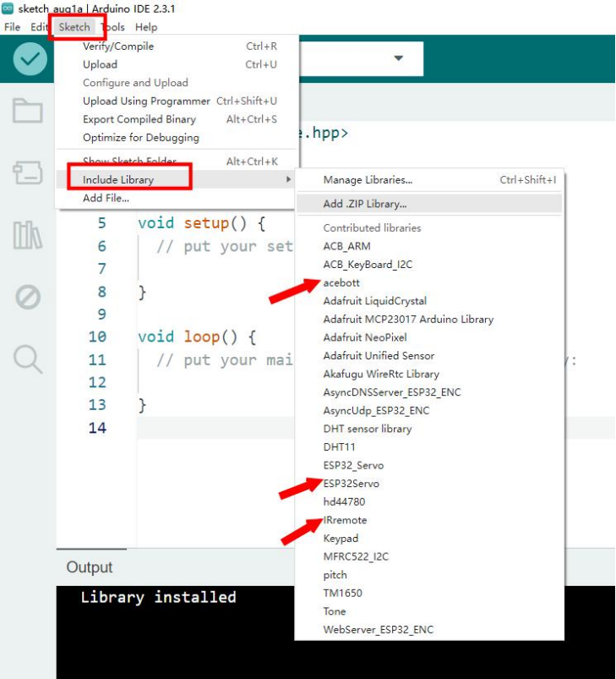Viewport: 616px width, 679px height.
Task: Open the File menu
Action: [12, 27]
